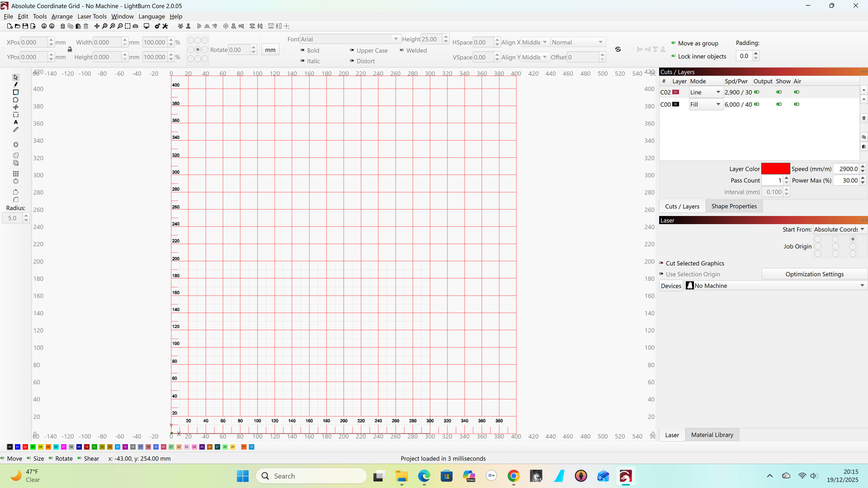Enable the Cut Selected Graphics switch
Screen dimensions: 868x488
661,263
